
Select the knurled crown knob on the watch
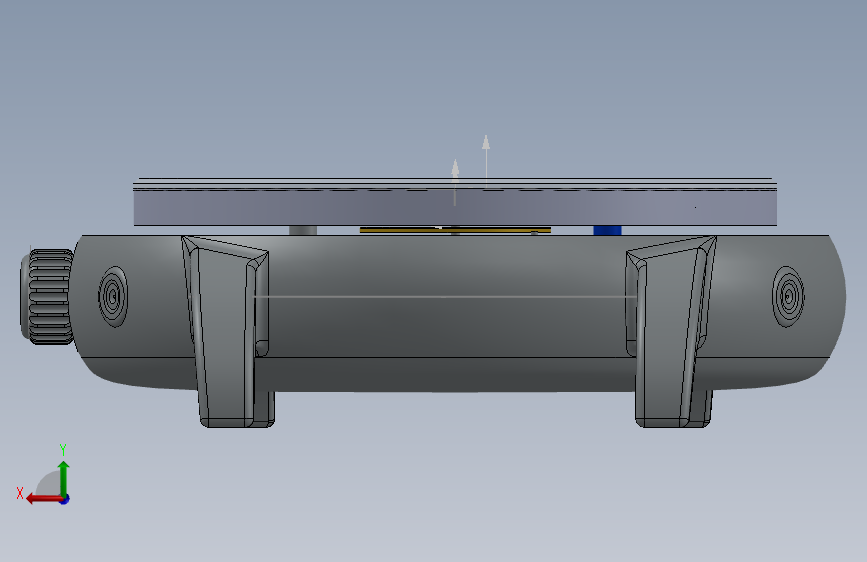(48, 297)
